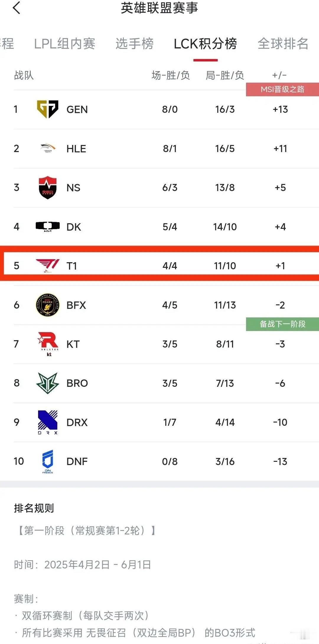Image resolution: width=319 pixels, height=644 pixels.
Task: Tap the KT Rolster logo
Action: pos(48,344)
